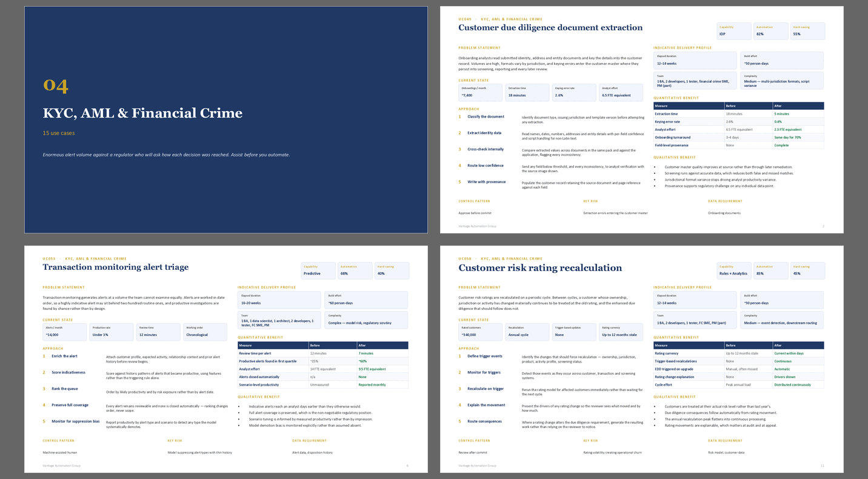Click the "Reported monthly" table cell
The width and height of the screenshot is (868, 479).
[372, 384]
